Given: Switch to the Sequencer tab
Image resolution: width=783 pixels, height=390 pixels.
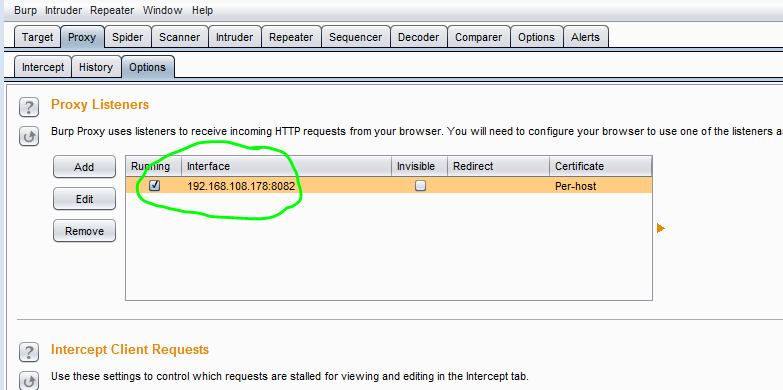Looking at the screenshot, I should 356,37.
